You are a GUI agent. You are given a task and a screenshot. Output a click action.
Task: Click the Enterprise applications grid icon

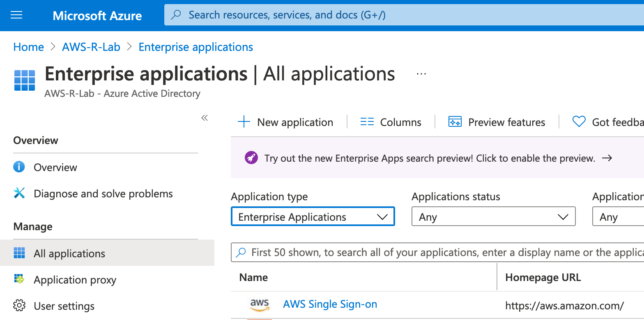pyautogui.click(x=25, y=80)
